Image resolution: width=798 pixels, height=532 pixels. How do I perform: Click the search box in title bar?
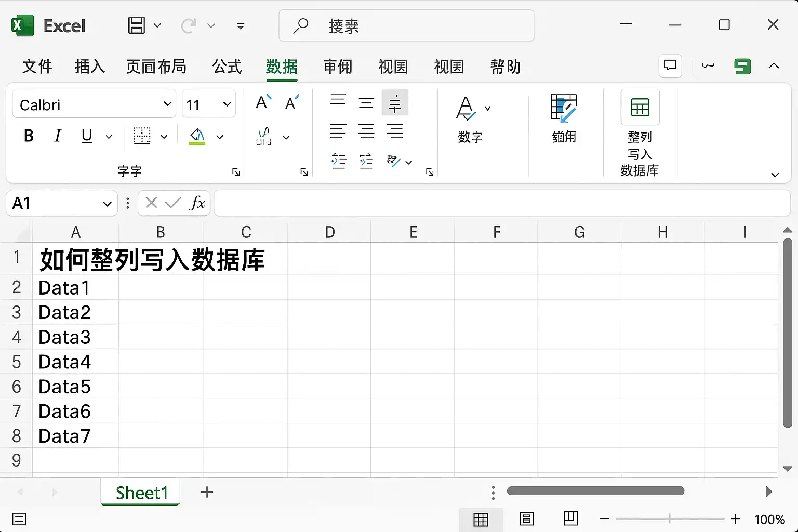point(406,25)
